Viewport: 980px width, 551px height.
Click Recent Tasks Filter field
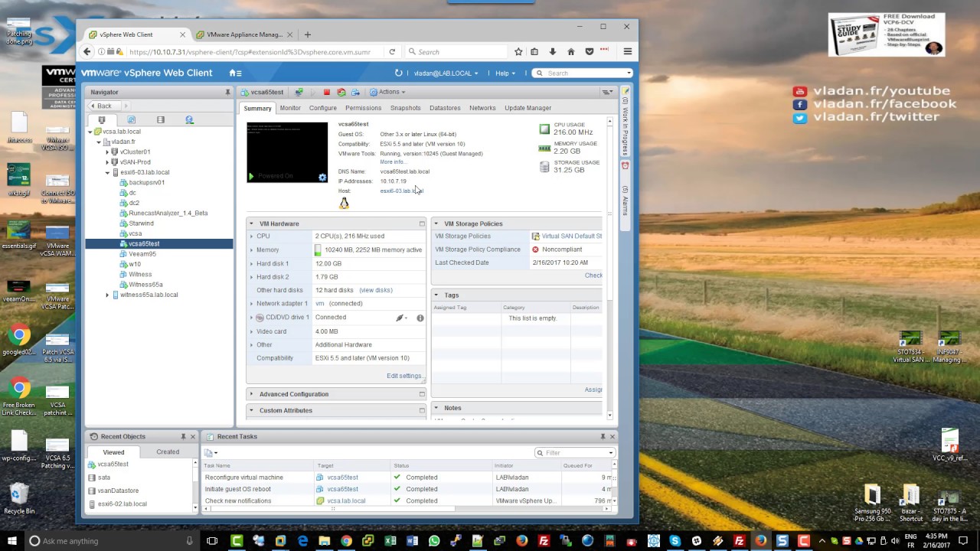575,452
